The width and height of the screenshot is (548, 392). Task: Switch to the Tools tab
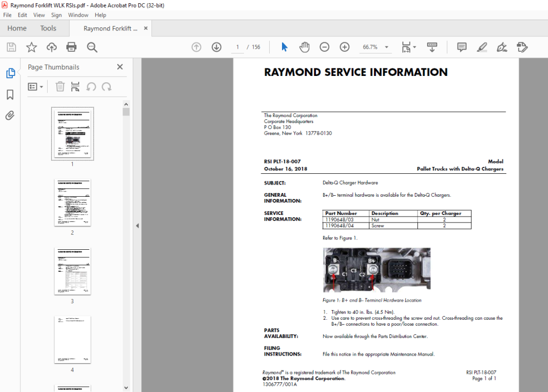coord(48,28)
